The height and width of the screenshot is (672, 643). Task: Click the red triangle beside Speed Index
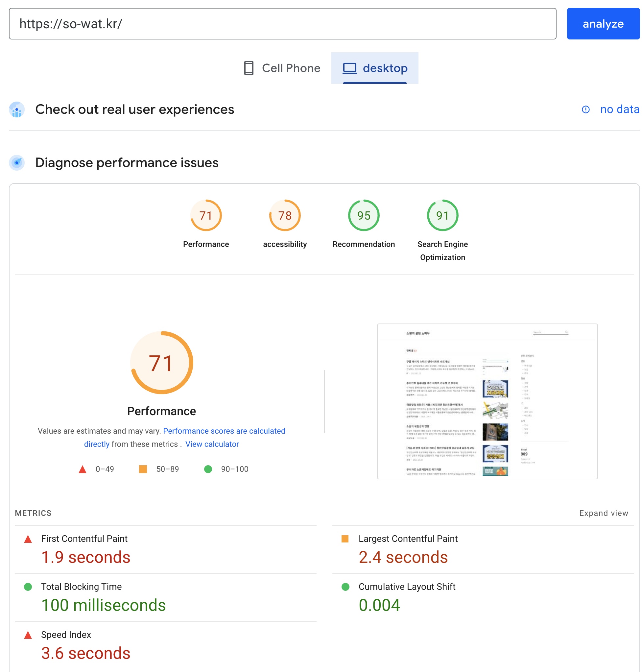coord(28,635)
